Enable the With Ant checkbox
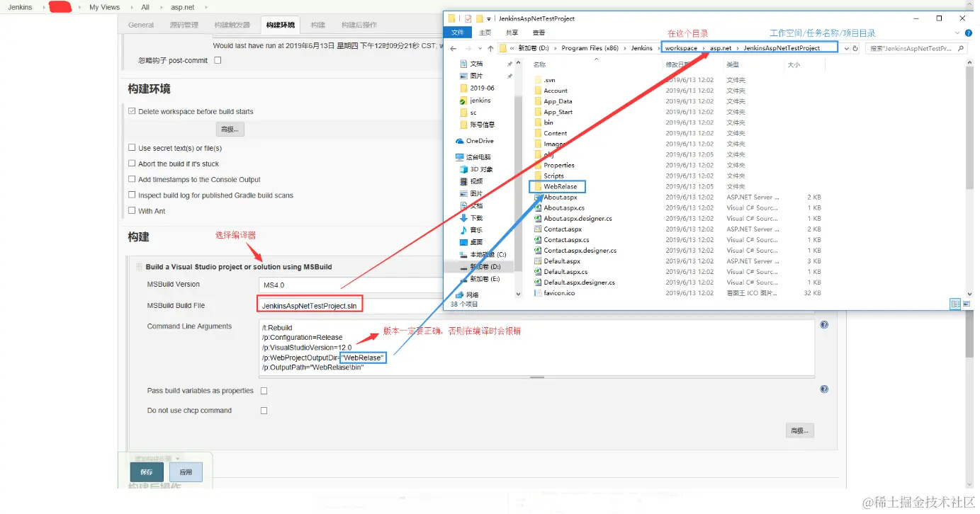The height and width of the screenshot is (514, 980). pos(132,210)
